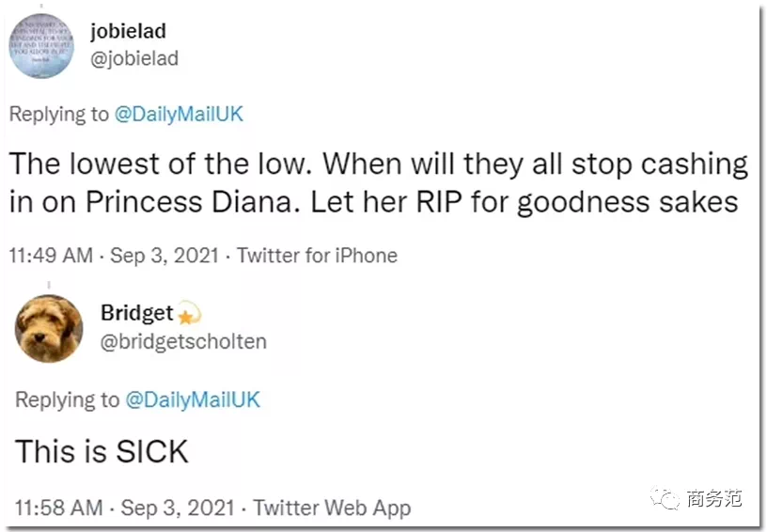Viewport: 767px width, 532px height.
Task: Open @DailyMailUK mention in Bridget's reply
Action: 193,399
